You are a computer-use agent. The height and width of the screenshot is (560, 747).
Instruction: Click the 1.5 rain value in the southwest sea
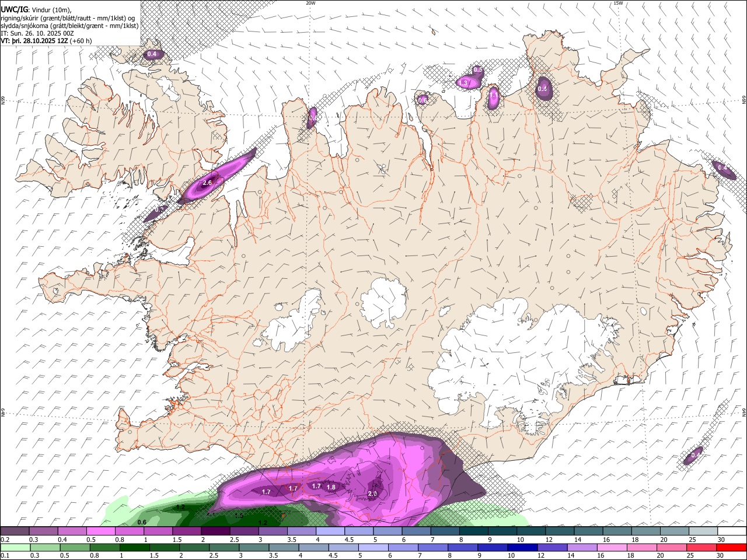239,516
